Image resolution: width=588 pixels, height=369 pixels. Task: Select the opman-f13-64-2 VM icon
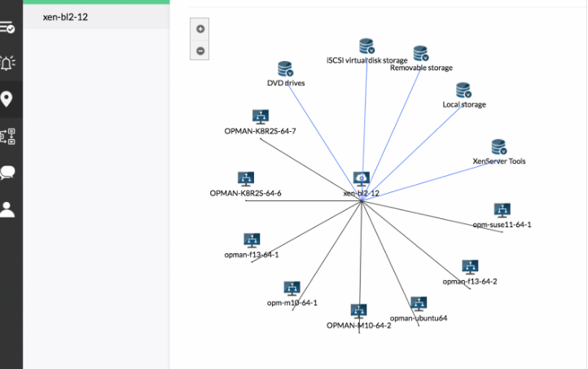[x=470, y=267]
